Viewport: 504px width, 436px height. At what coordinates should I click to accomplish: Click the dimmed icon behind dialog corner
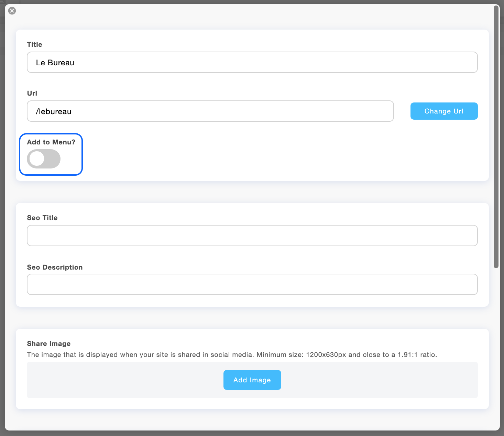[x=2, y=2]
